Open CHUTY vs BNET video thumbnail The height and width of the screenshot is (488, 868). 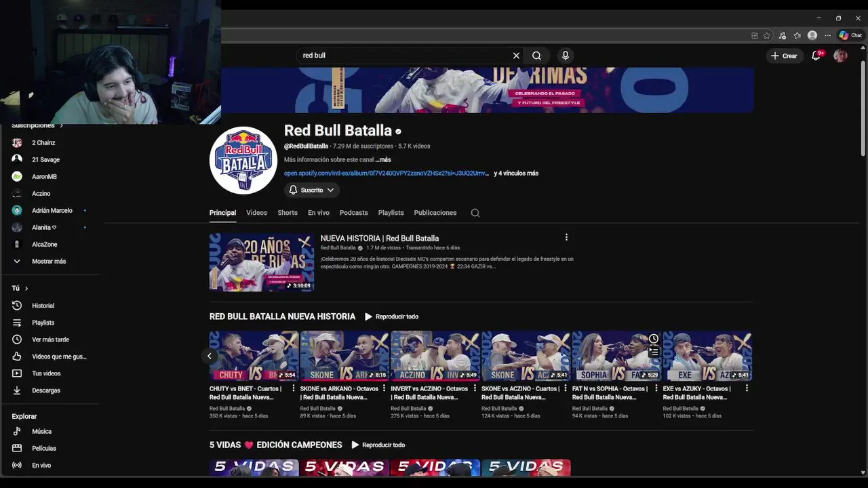(254, 356)
